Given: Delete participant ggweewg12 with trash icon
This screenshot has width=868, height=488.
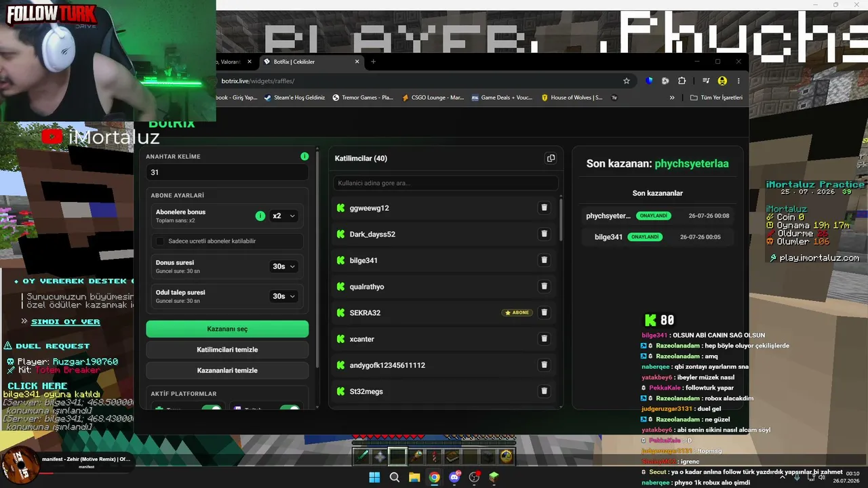Looking at the screenshot, I should tap(544, 208).
